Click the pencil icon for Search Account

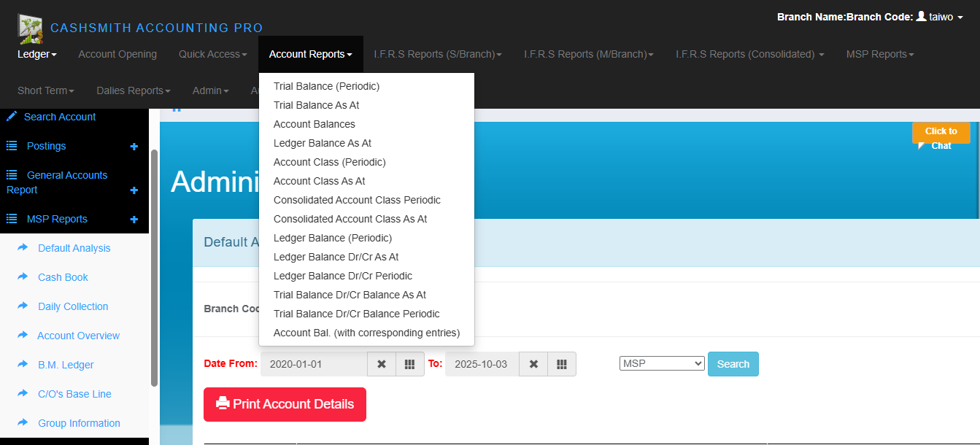(x=12, y=117)
